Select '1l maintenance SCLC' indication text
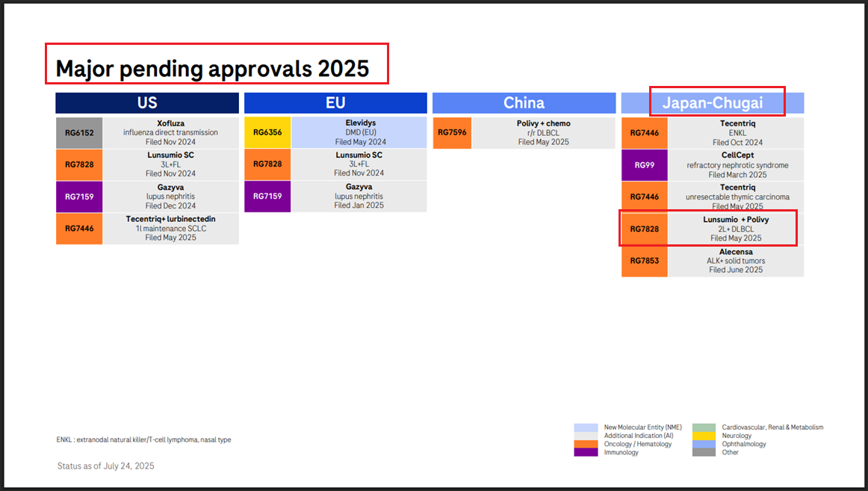The image size is (868, 491). (171, 228)
